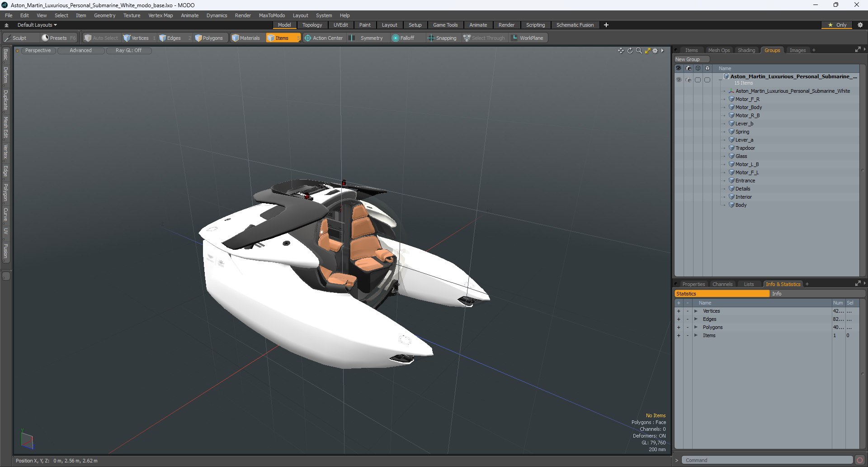
Task: Open the WorkPlane options
Action: 527,38
